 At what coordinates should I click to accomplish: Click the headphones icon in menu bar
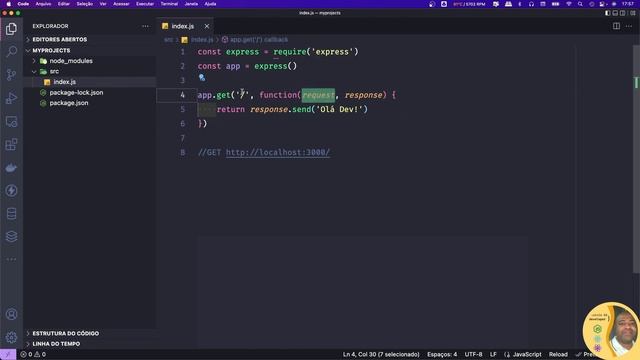point(531,4)
